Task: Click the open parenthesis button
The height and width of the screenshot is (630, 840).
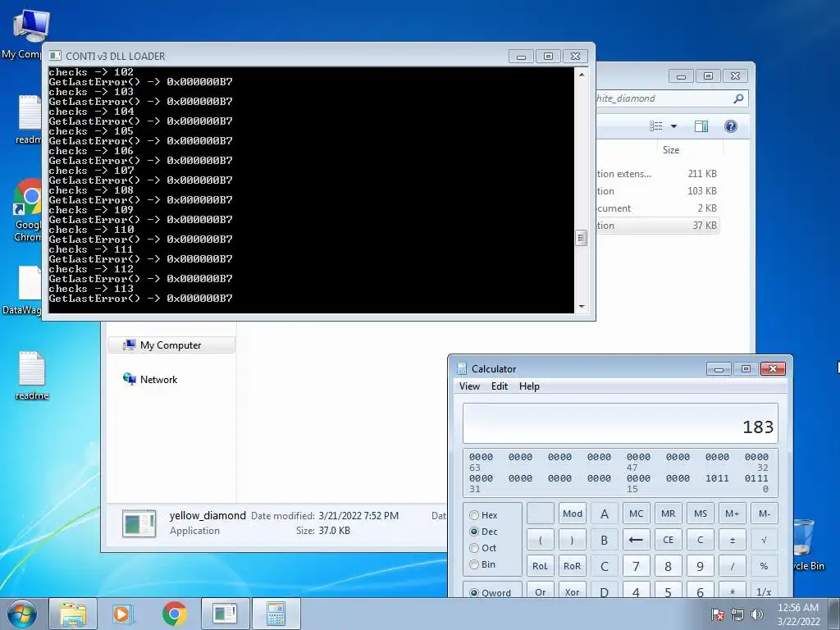Action: [x=540, y=540]
